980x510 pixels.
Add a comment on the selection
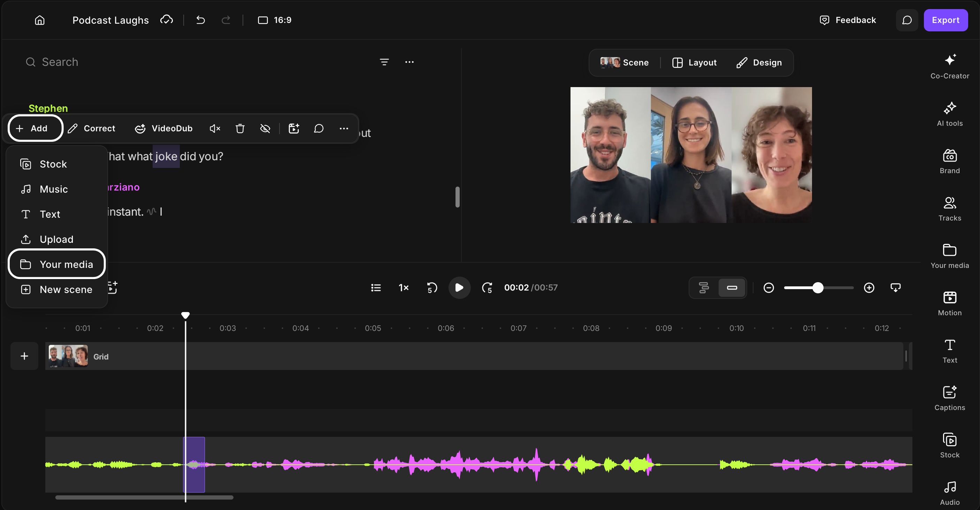319,129
